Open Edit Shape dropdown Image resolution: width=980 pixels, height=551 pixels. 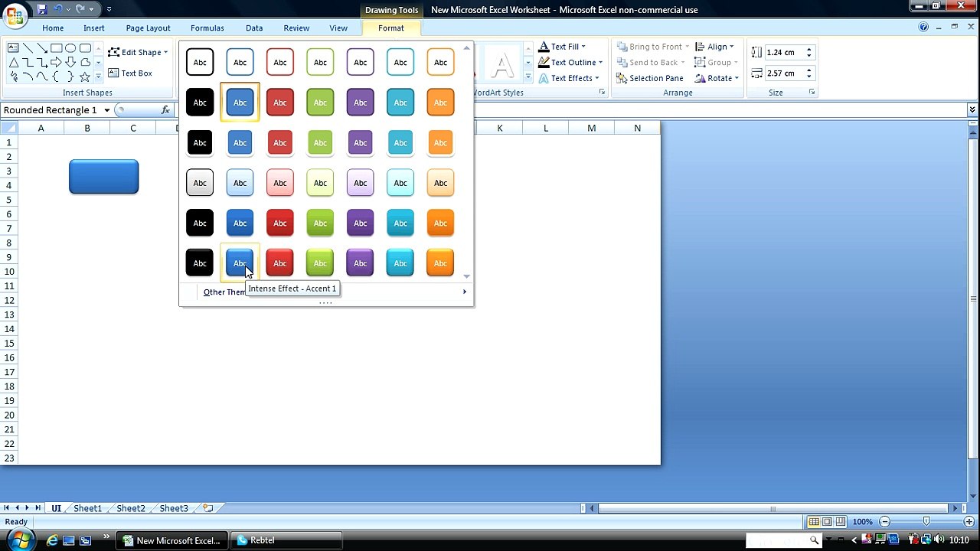[138, 52]
